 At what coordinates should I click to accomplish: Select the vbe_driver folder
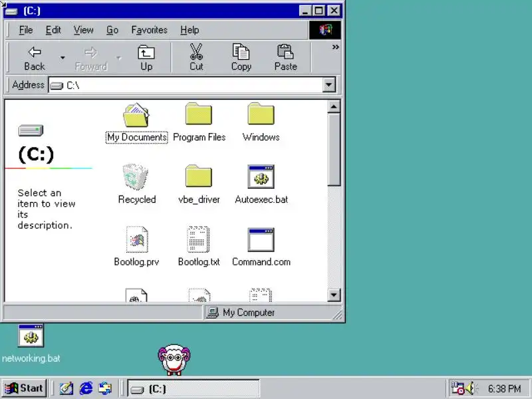point(199,176)
